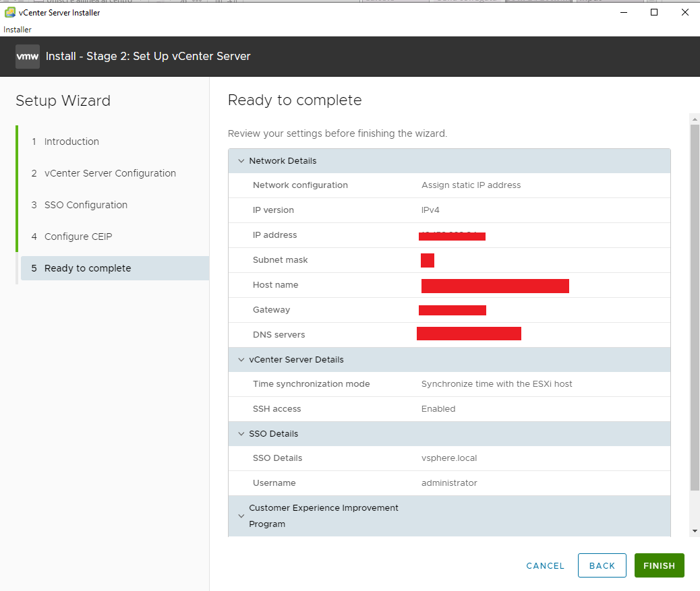Screen dimensions: 700x591
Task: Collapse the SSO Details section
Action: 241,433
